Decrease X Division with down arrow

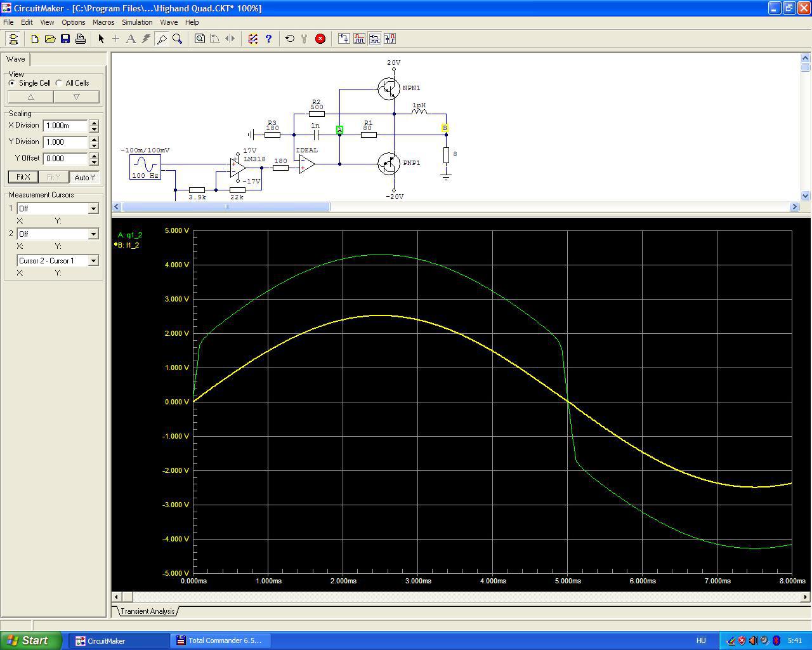pos(94,129)
